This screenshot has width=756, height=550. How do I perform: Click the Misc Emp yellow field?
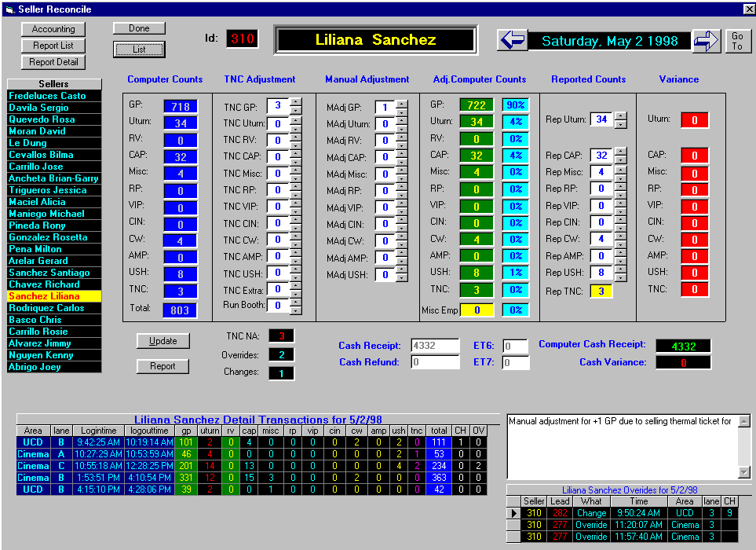pyautogui.click(x=477, y=310)
